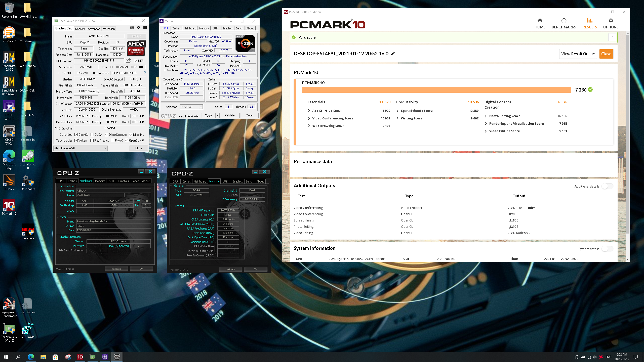Screen dimensions: 644x362
Task: Open NTREGOPT desktop icon
Action: [x=28, y=330]
